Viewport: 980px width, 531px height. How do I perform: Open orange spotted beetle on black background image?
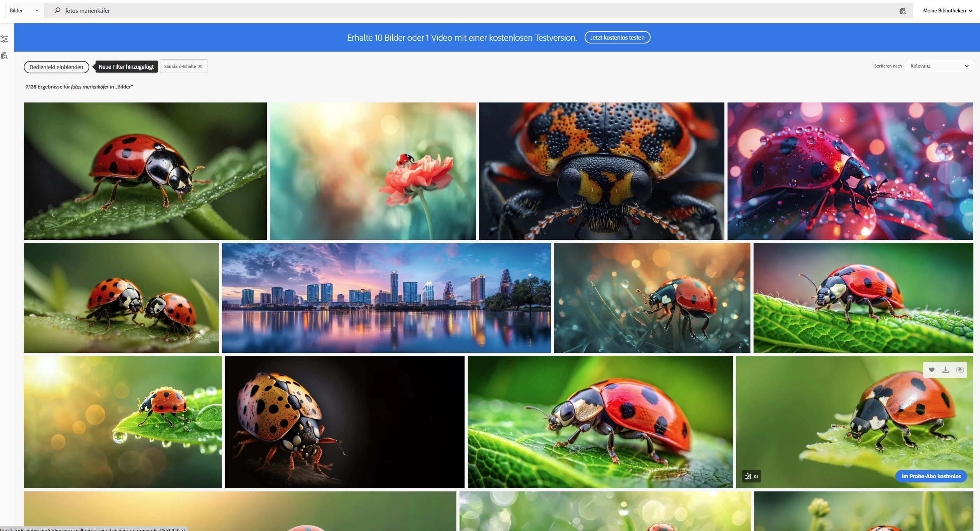point(345,422)
